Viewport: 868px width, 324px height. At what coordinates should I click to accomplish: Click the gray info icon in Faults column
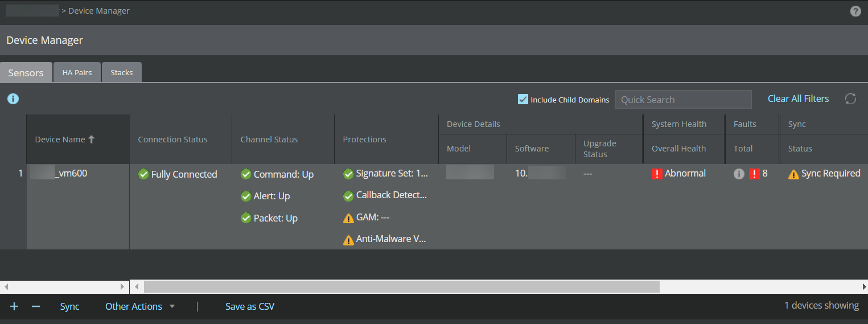coord(739,174)
